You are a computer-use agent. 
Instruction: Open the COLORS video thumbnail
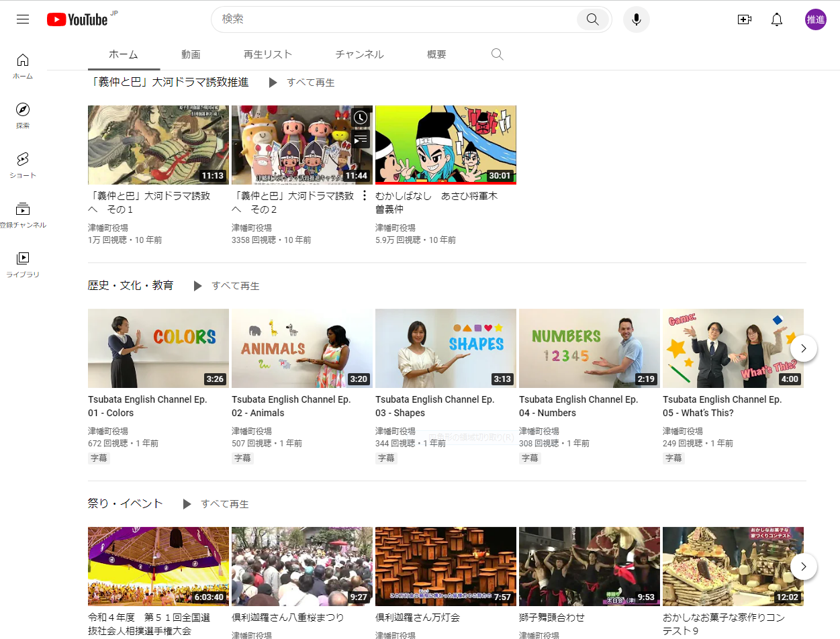pyautogui.click(x=158, y=348)
